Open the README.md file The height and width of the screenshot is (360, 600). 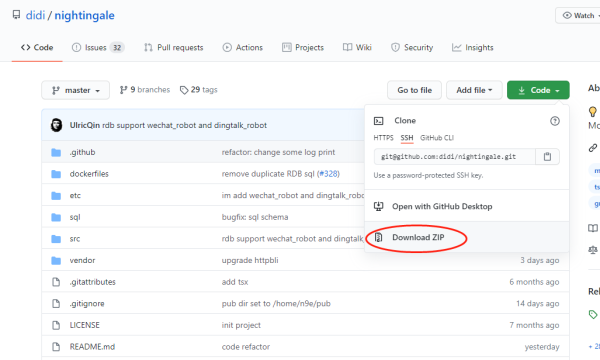[92, 347]
